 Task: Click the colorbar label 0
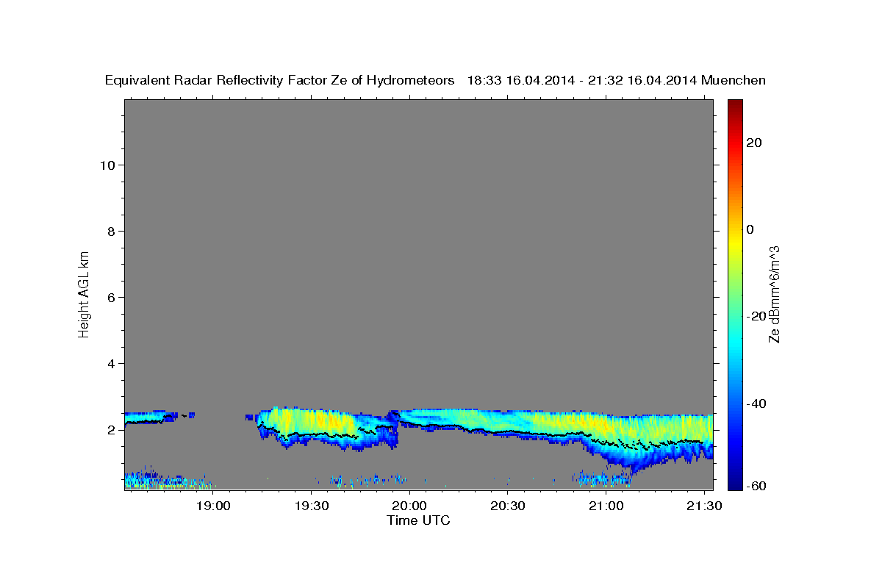tap(750, 229)
